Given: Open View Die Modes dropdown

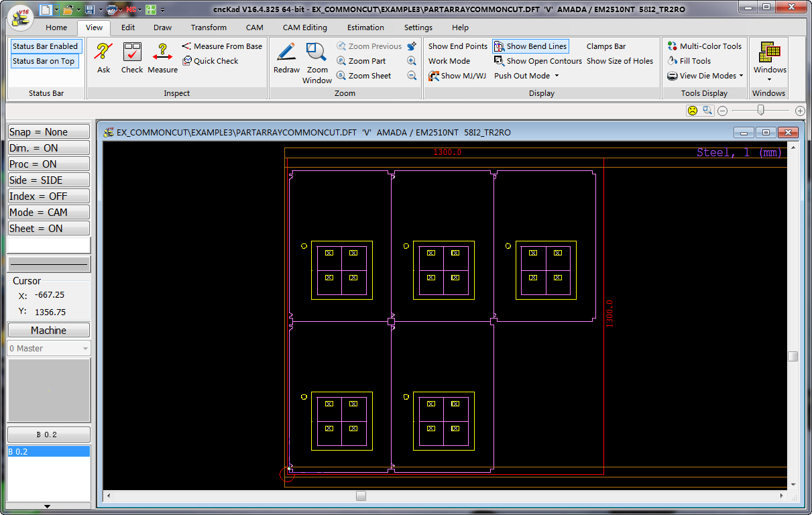Looking at the screenshot, I should point(705,76).
